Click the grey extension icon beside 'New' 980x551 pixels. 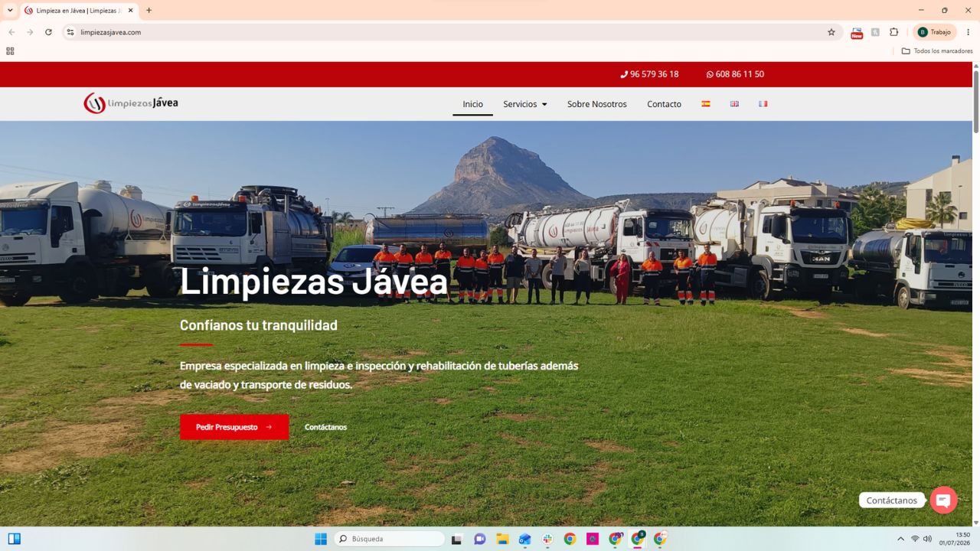point(875,32)
